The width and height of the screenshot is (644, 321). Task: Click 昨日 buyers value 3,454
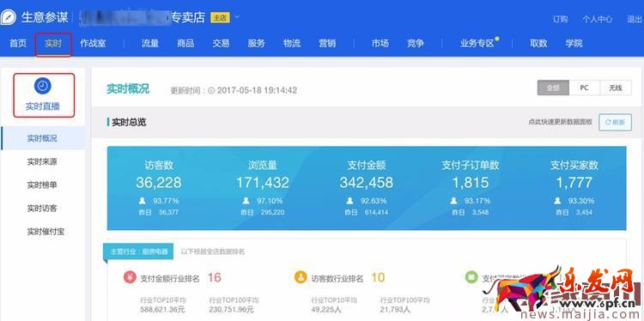tap(584, 213)
